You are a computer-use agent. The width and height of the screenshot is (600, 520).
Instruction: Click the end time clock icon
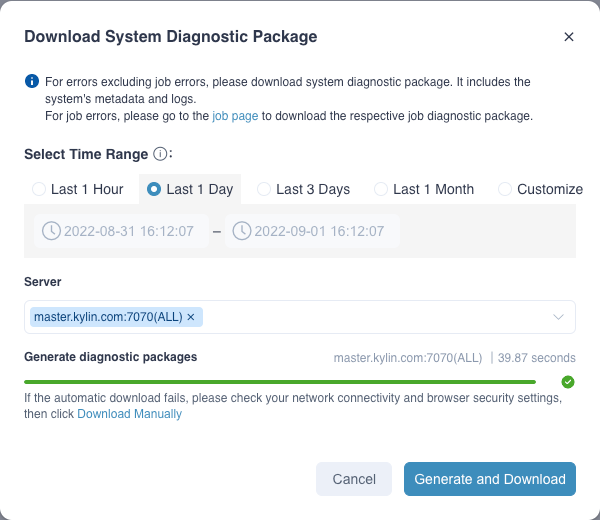point(242,231)
